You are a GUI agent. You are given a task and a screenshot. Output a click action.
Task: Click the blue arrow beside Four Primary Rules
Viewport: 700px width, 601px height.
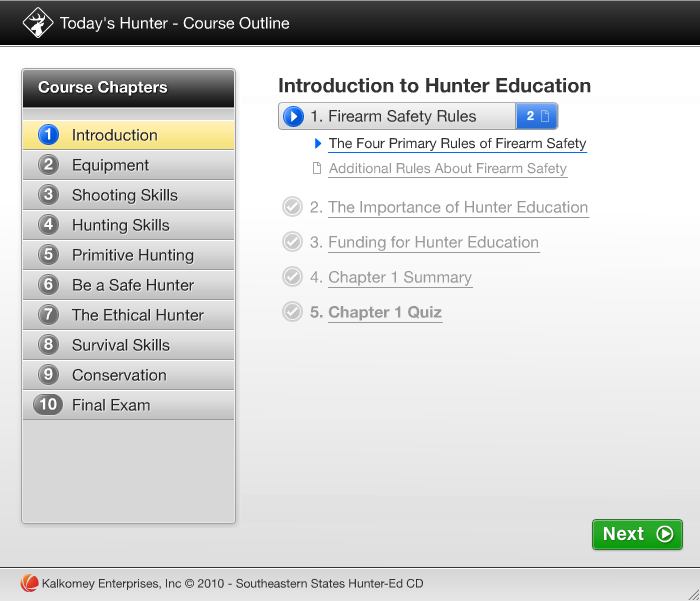(318, 144)
